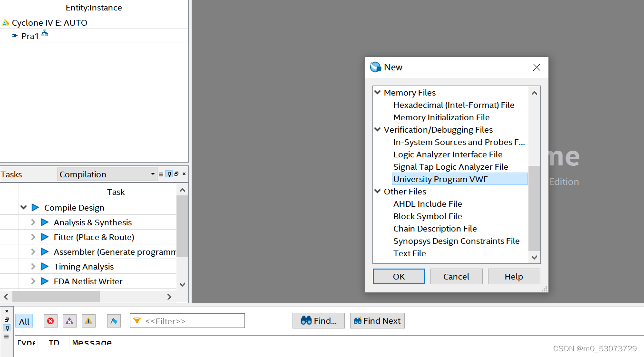This screenshot has width=644, height=357.
Task: Select AHDL Include File
Action: point(428,204)
